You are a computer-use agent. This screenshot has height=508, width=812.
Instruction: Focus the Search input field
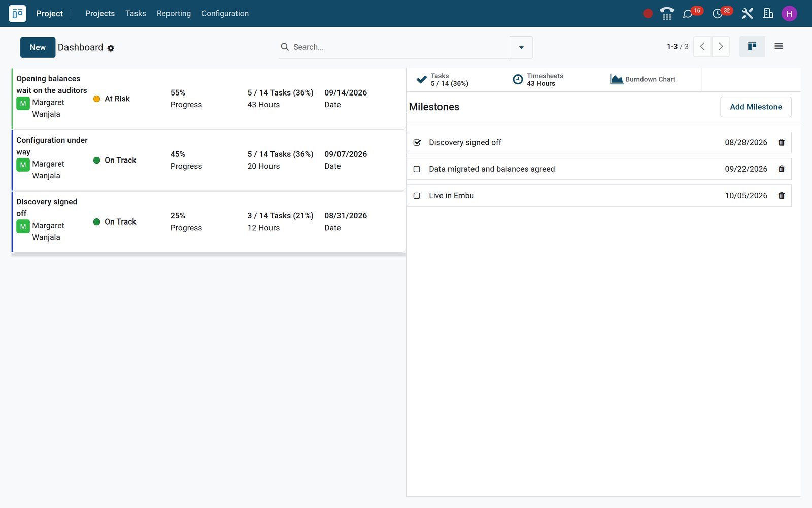(399, 47)
